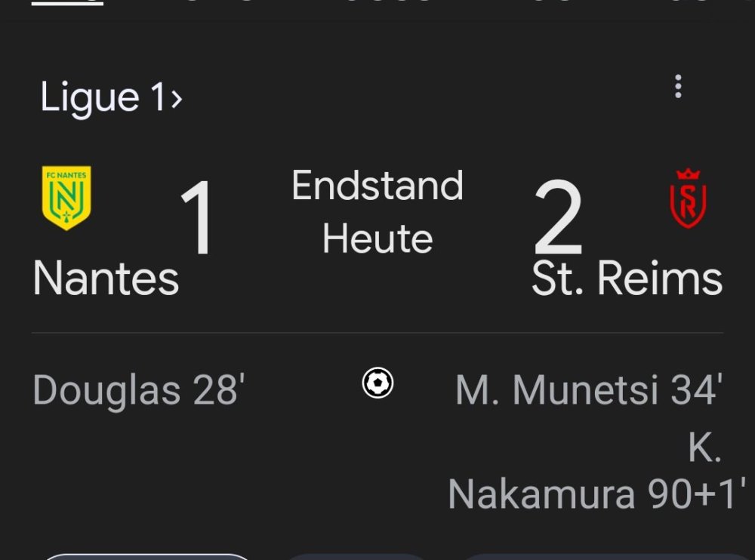Tap the FC Nantes club crest

[x=66, y=198]
